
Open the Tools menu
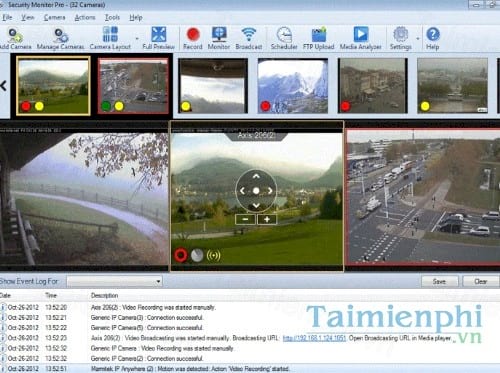click(112, 17)
